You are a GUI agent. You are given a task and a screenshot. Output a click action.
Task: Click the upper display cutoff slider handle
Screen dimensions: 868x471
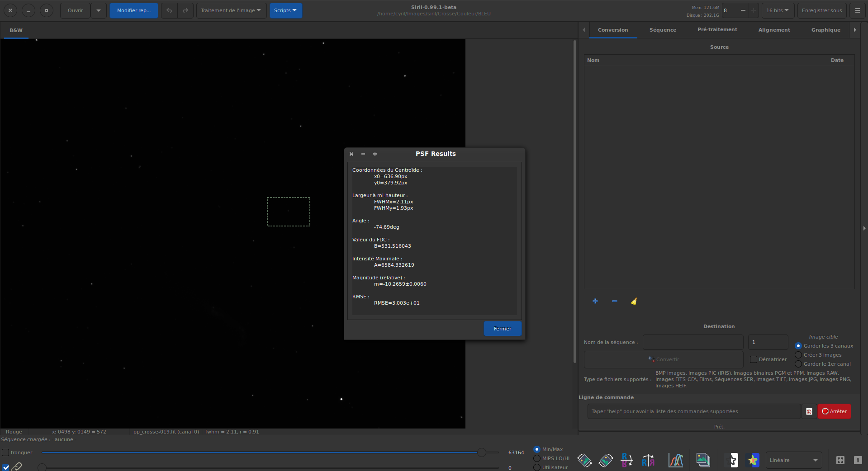pyautogui.click(x=482, y=452)
